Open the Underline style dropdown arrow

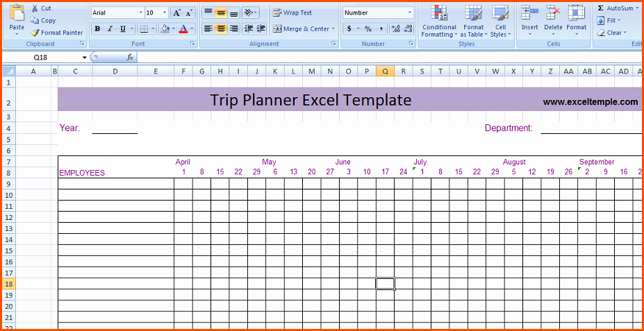(x=132, y=28)
